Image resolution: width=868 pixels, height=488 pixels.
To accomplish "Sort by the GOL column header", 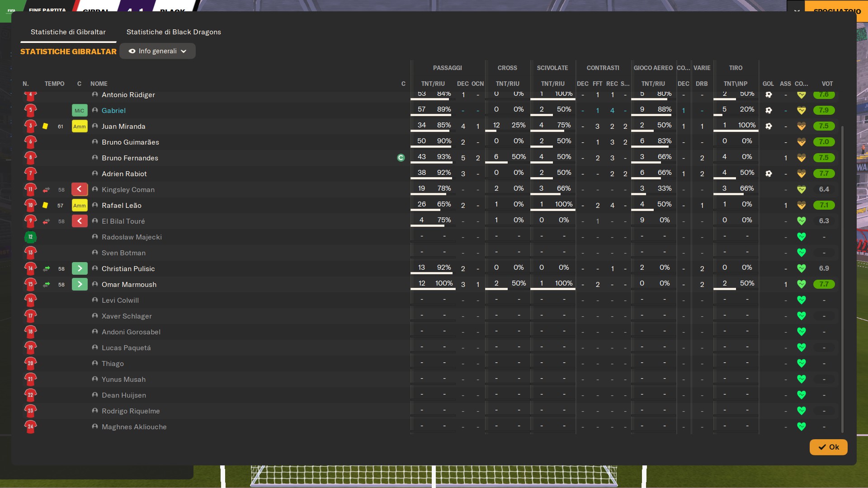I will (x=768, y=84).
